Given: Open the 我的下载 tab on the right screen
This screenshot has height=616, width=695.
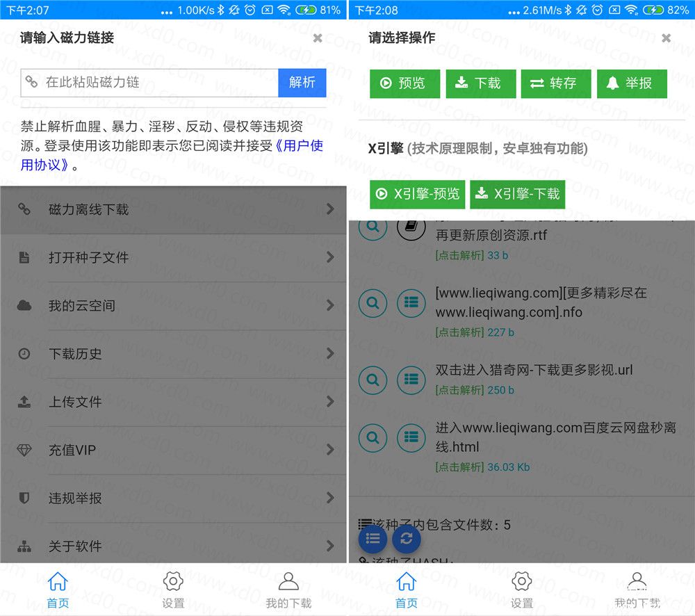Looking at the screenshot, I should 637,590.
